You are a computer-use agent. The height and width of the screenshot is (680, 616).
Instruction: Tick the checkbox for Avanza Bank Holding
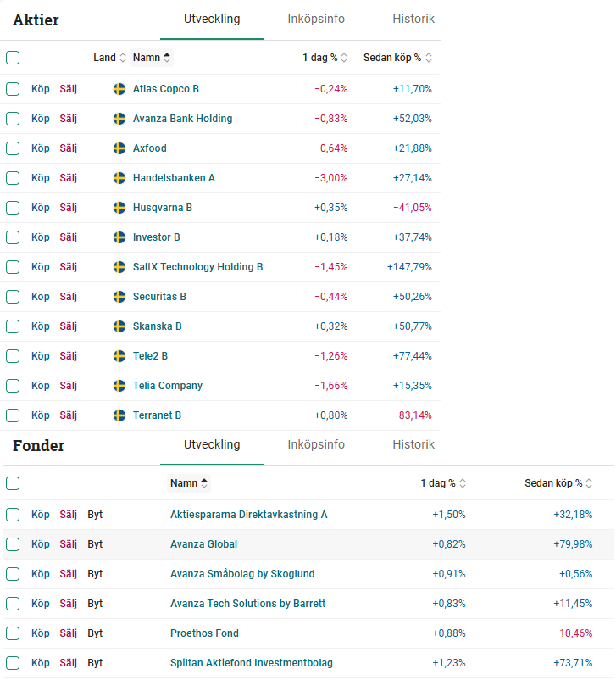[x=13, y=119]
